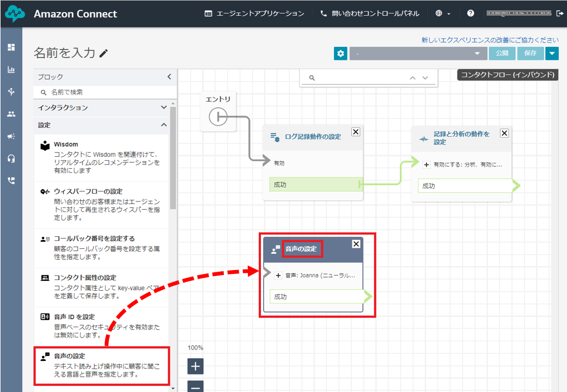567x392 pixels.
Task: Click 成功 output on ログ記録動作の設定 block
Action: point(316,185)
